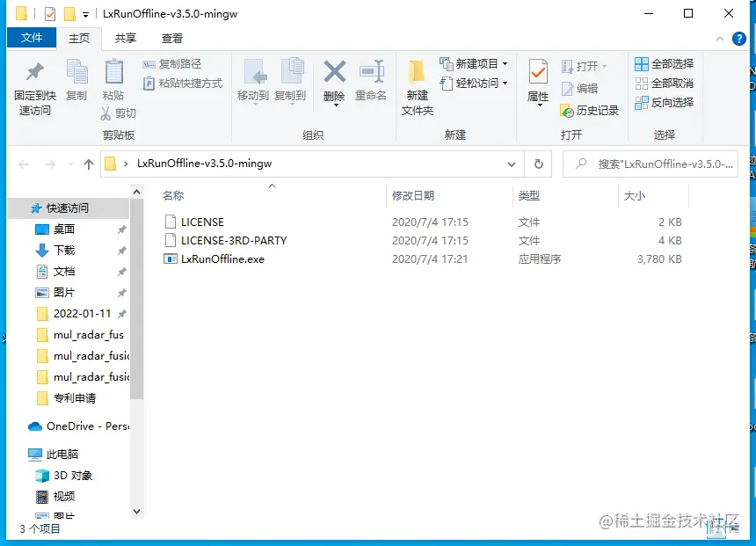Click the 删除 (Delete) icon
756x546 pixels.
335,84
